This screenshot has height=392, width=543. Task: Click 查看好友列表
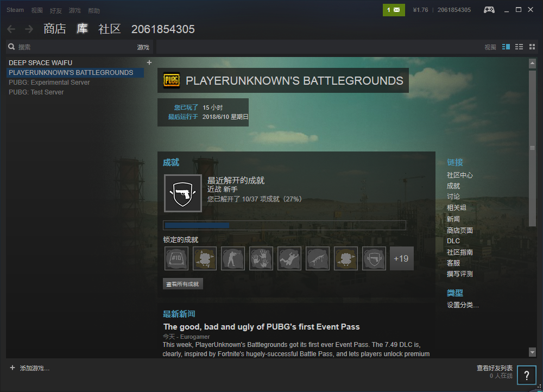495,368
